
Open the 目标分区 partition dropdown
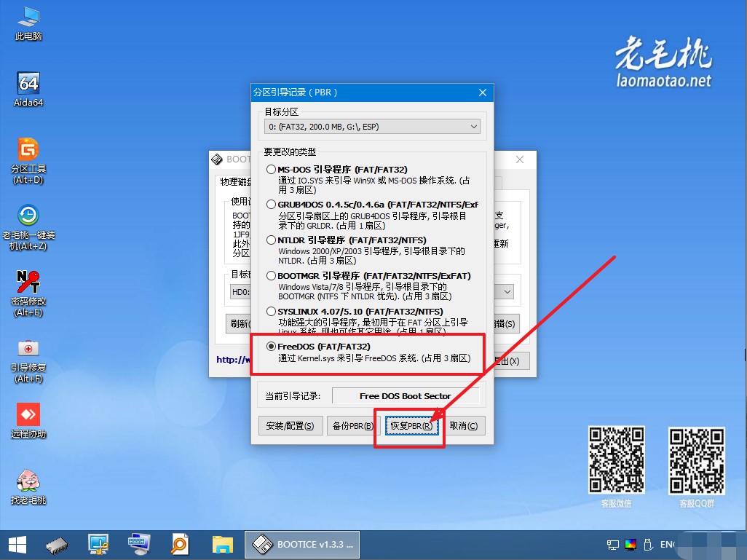pos(372,127)
